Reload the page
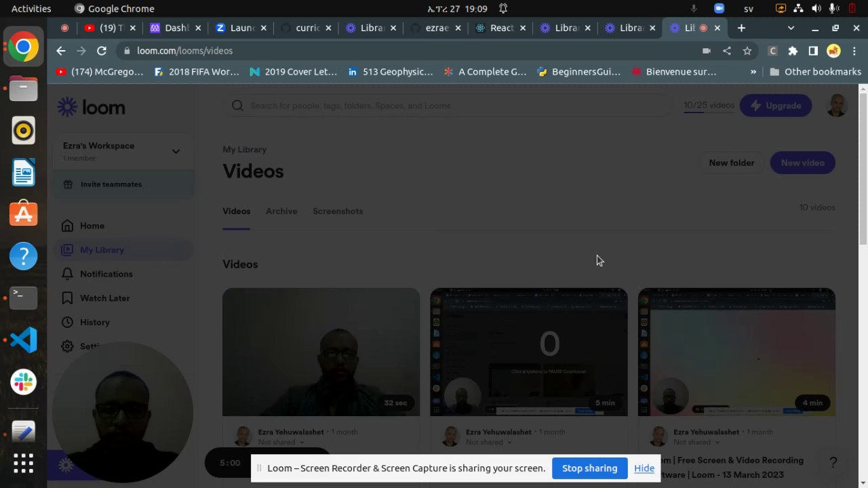 click(x=102, y=51)
